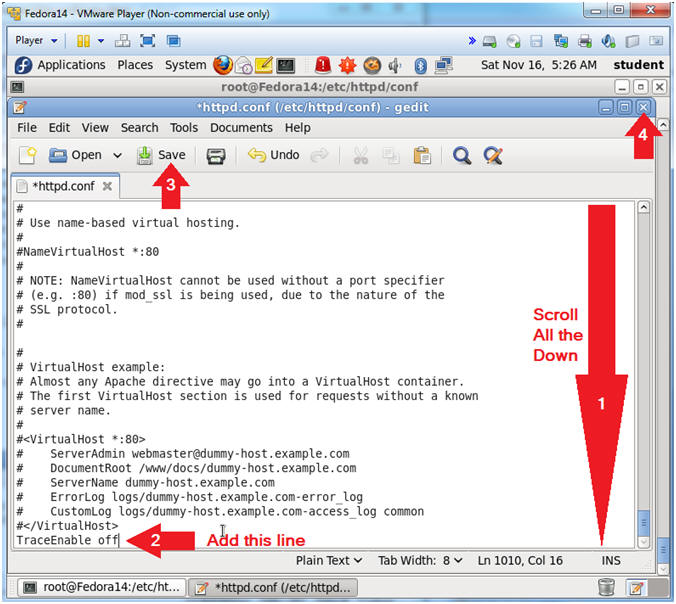Click the network connection icon in panel

click(444, 66)
